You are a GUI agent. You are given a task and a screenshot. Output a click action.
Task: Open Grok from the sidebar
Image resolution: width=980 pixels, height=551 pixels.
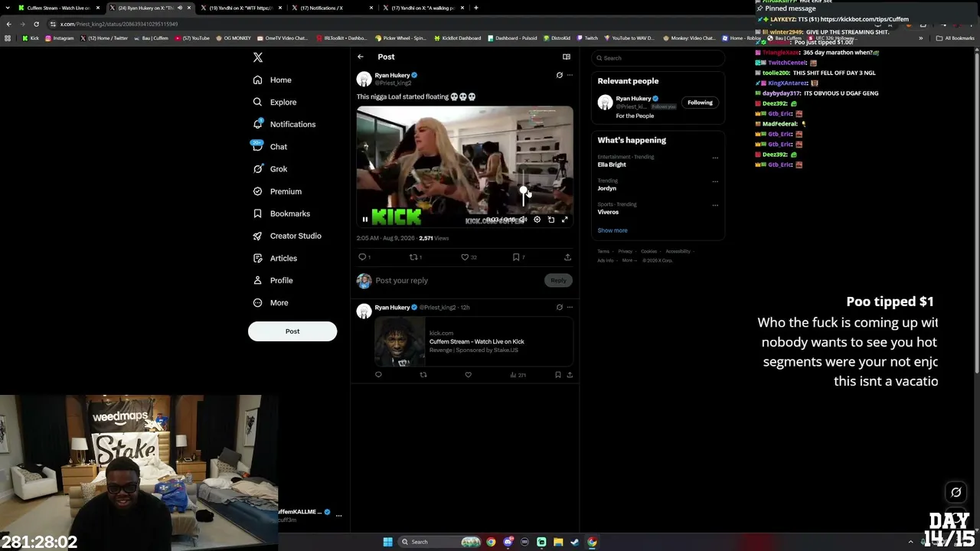(269, 169)
